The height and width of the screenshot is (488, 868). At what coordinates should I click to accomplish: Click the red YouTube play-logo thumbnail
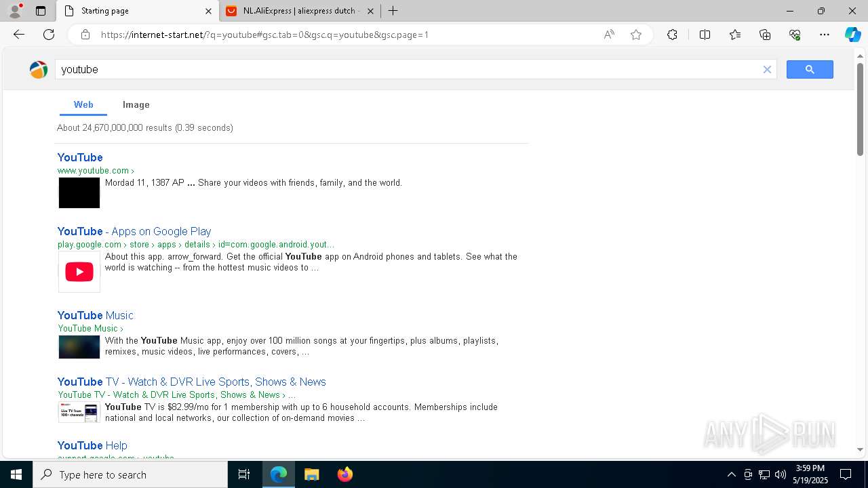coord(79,272)
